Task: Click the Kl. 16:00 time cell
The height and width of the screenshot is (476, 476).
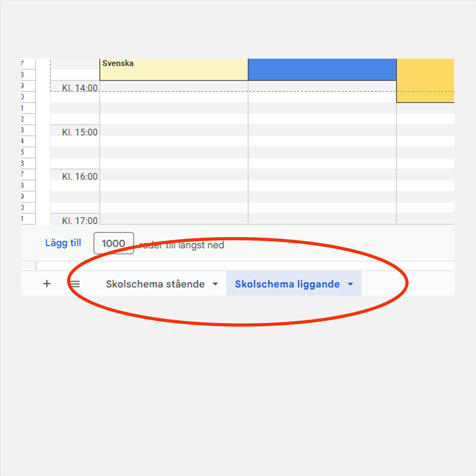Action: click(x=75, y=175)
